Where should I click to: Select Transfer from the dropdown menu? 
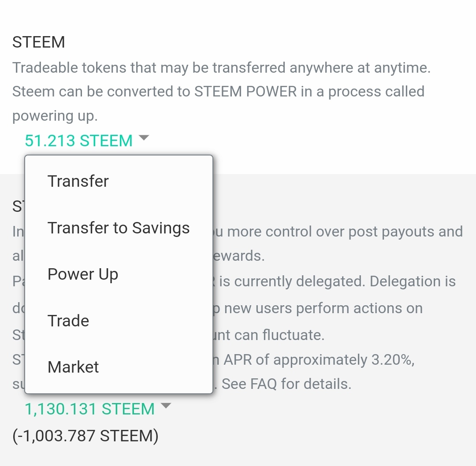click(x=78, y=181)
